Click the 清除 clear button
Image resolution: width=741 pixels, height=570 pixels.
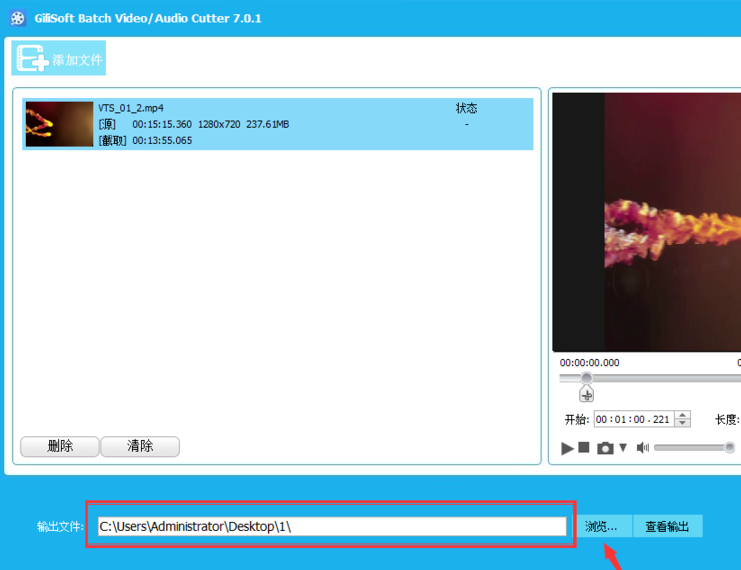(x=140, y=446)
